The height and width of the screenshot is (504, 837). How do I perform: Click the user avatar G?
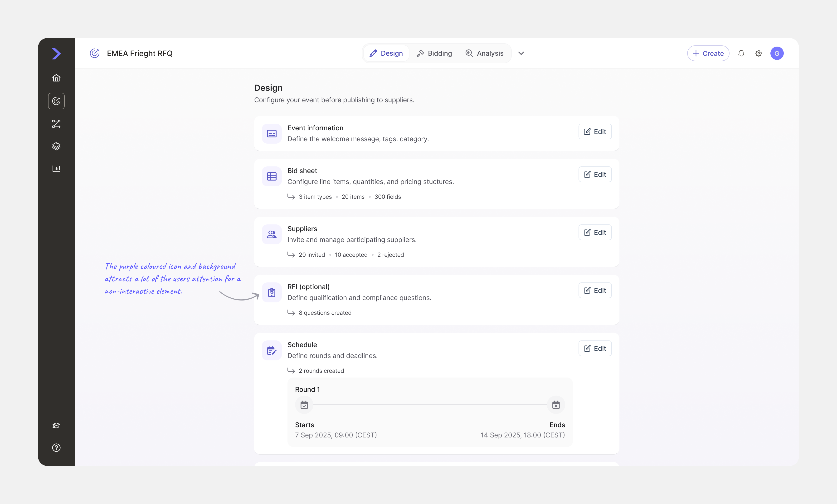(777, 53)
